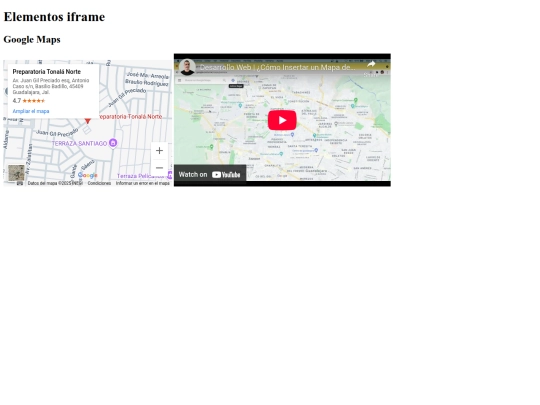Click the red 'Preparatoria Tonalá Norte' map label
The height and width of the screenshot is (405, 540).
point(131,117)
